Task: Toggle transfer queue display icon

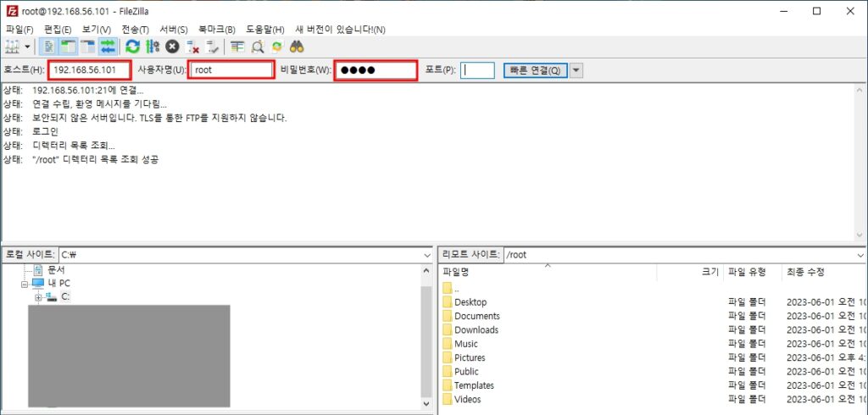Action: coord(108,47)
